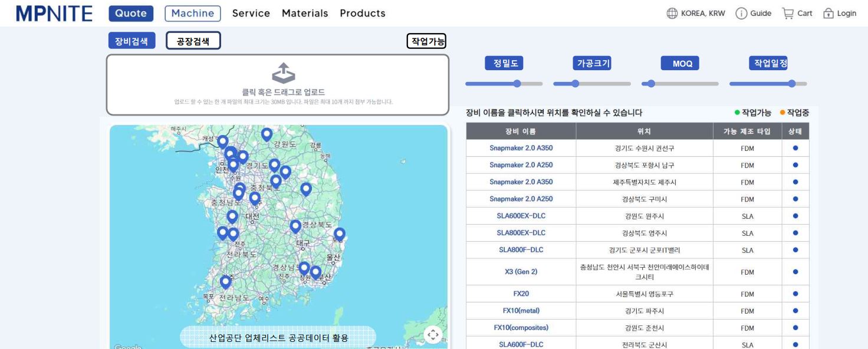This screenshot has height=349, width=868.
Task: Click the 정밀도 slider handle
Action: click(517, 84)
